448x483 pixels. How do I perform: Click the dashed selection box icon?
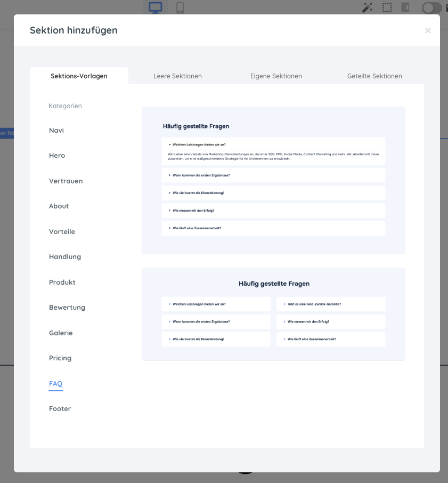pos(387,7)
